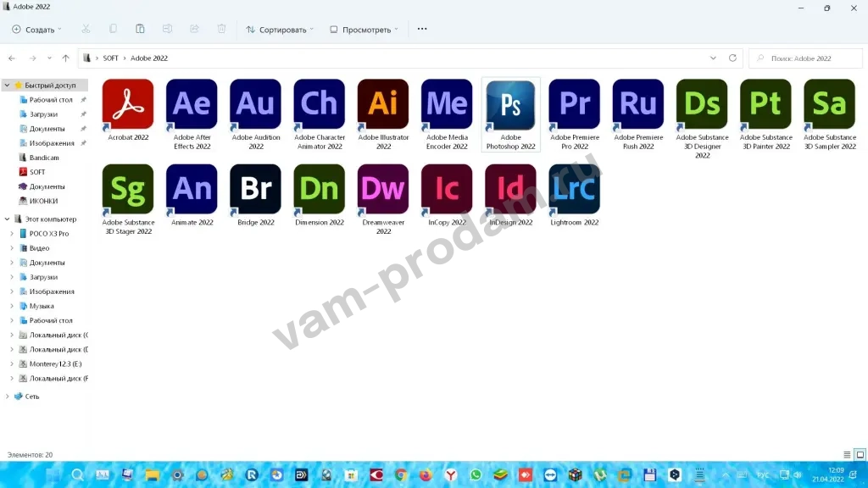
Task: Select Dimension 2022 icon
Action: [320, 189]
